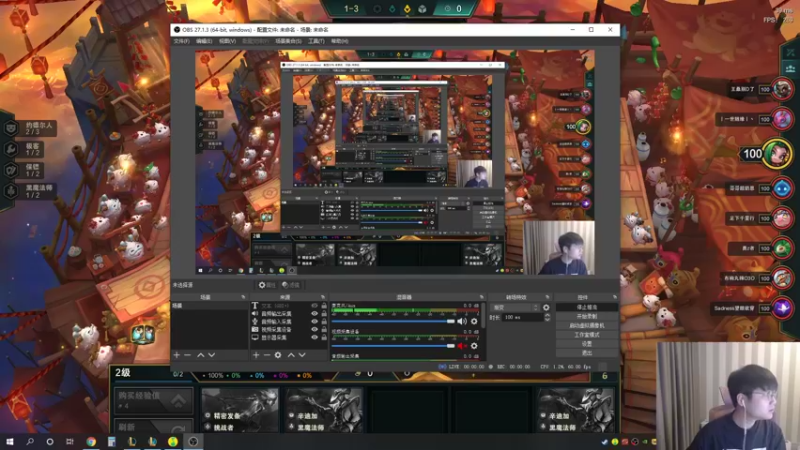
Task: Open the Windows Start menu
Action: (9, 442)
